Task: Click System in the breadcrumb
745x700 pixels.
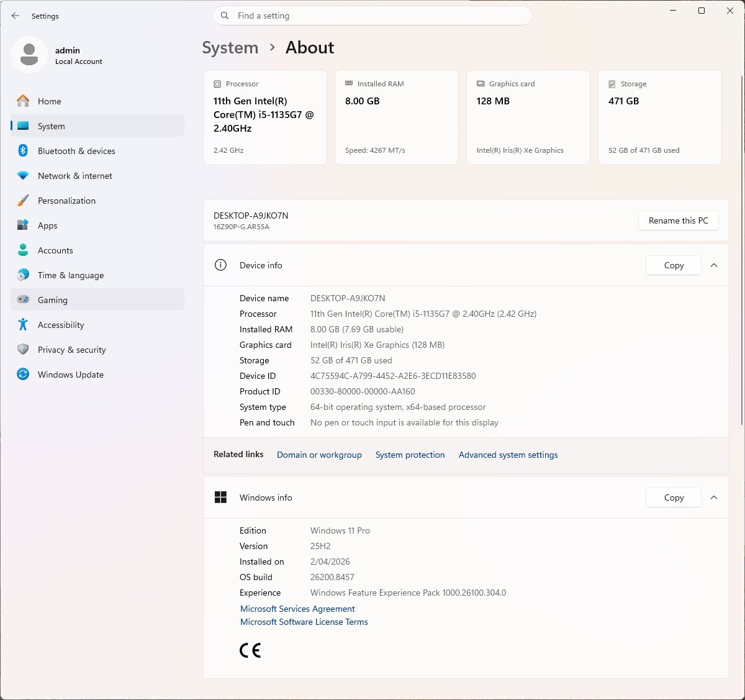Action: (230, 48)
